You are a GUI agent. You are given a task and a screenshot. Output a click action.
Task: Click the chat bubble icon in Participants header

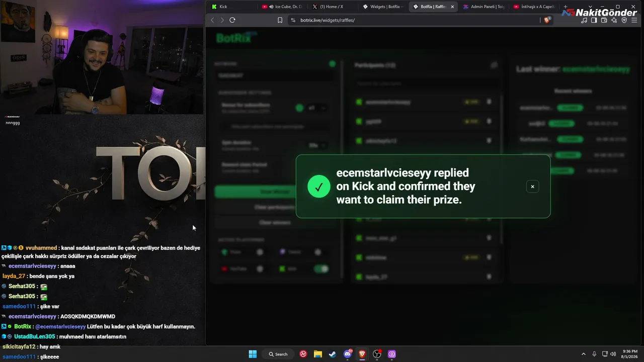[494, 65]
